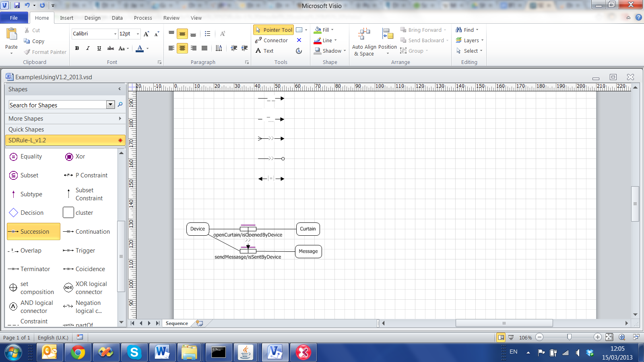644x362 pixels.
Task: Select the SDRule-L_v1.2 stencil header
Action: point(65,140)
